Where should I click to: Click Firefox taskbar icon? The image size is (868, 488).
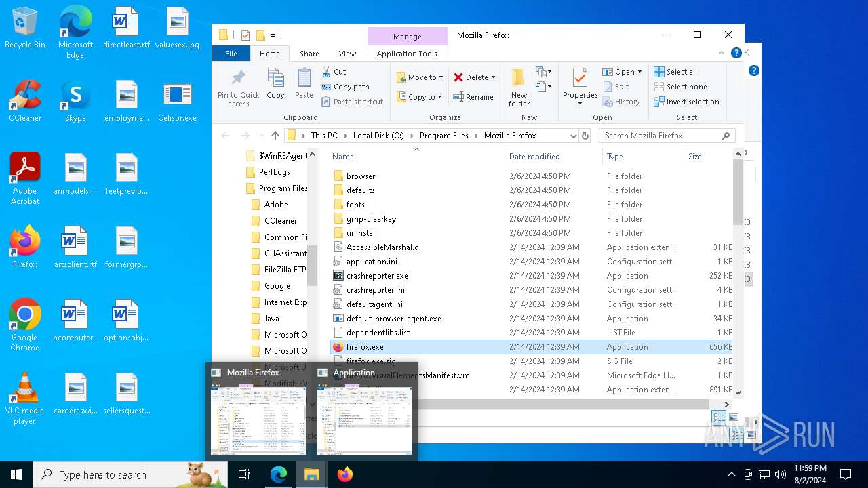pos(345,474)
